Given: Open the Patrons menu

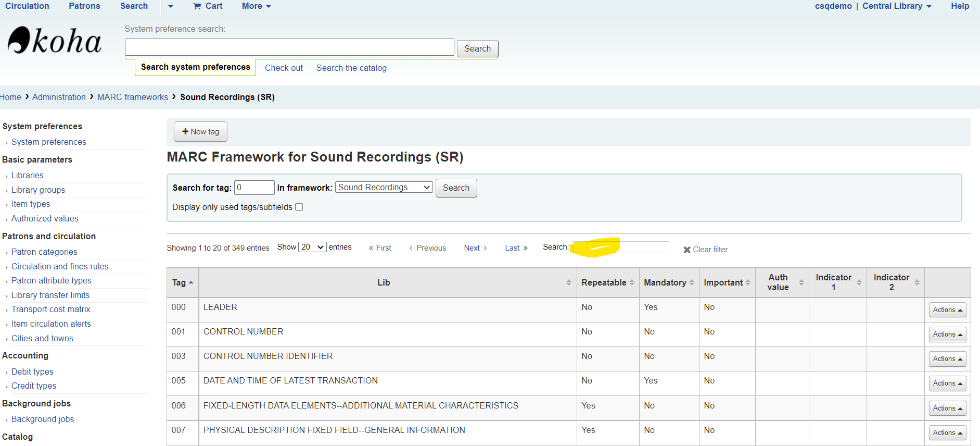Looking at the screenshot, I should 84,6.
